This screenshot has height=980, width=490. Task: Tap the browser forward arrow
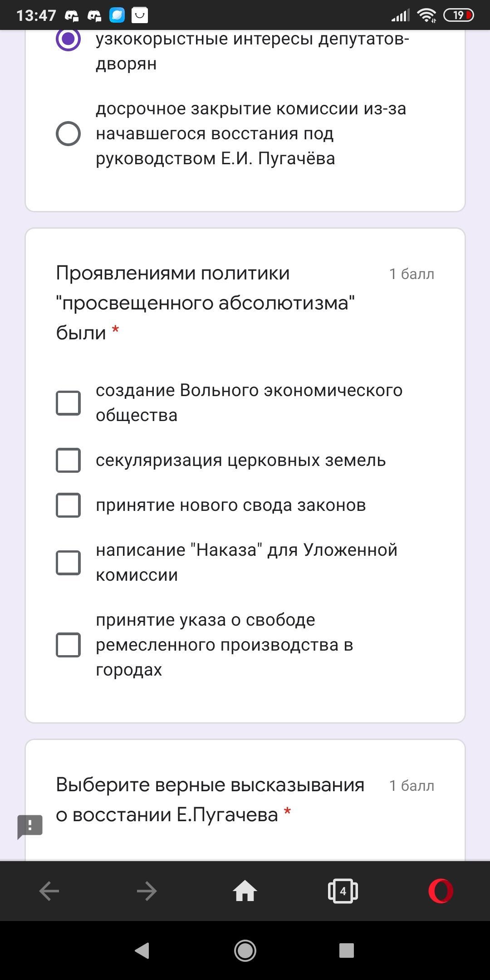147,891
